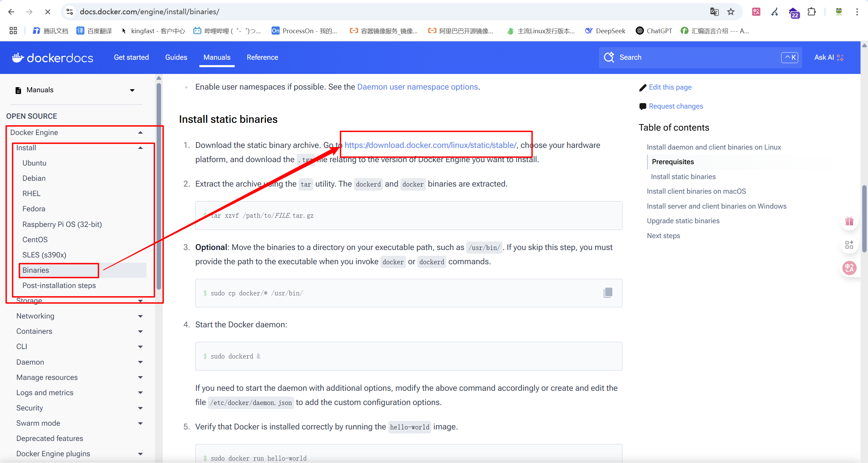Image resolution: width=868 pixels, height=463 pixels.
Task: Copy the sudo cp docker command
Action: coord(608,293)
